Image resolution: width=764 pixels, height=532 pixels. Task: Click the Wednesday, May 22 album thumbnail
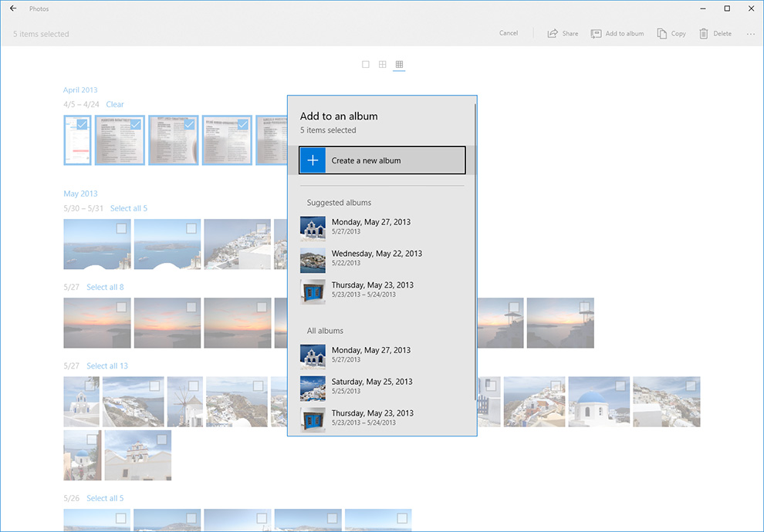313,260
